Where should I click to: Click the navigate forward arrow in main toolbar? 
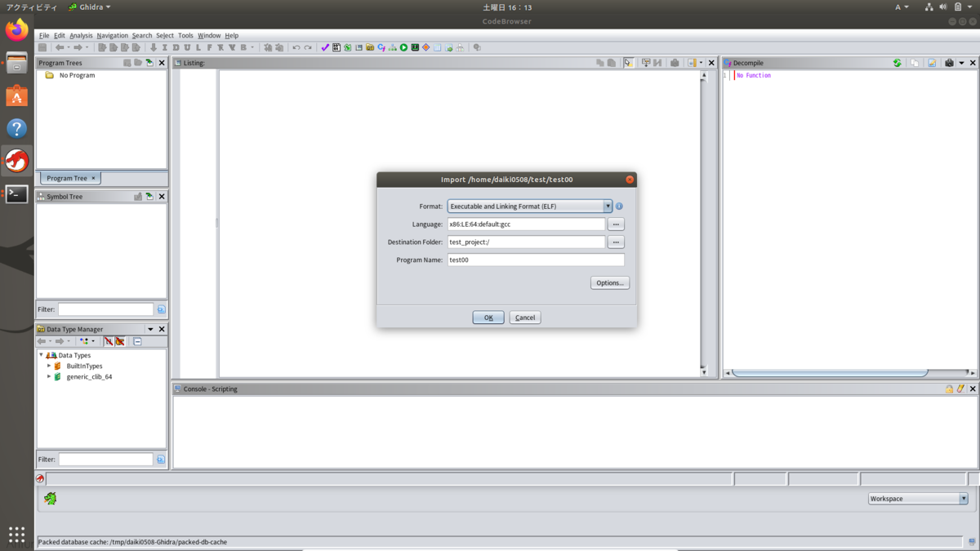coord(78,47)
